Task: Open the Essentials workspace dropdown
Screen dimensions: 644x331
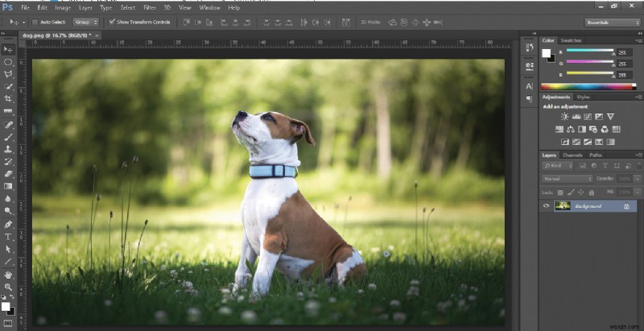Action: pos(612,23)
